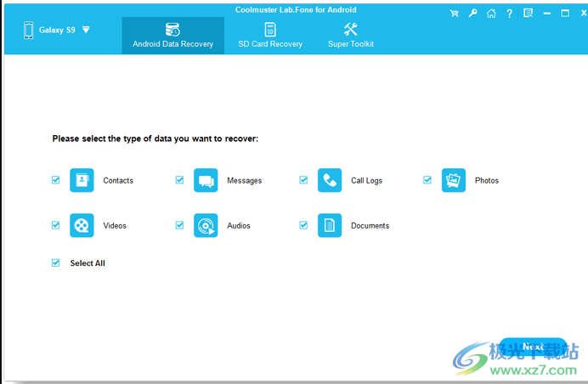The height and width of the screenshot is (384, 588).
Task: Click the Documents file icon
Action: point(330,225)
